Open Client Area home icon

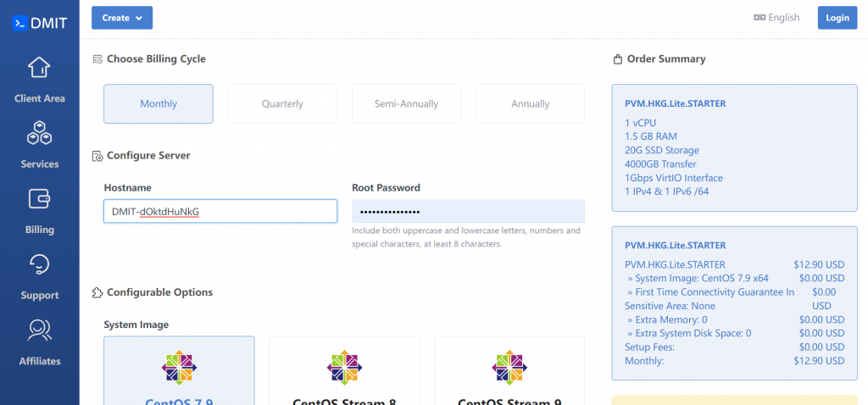[39, 67]
